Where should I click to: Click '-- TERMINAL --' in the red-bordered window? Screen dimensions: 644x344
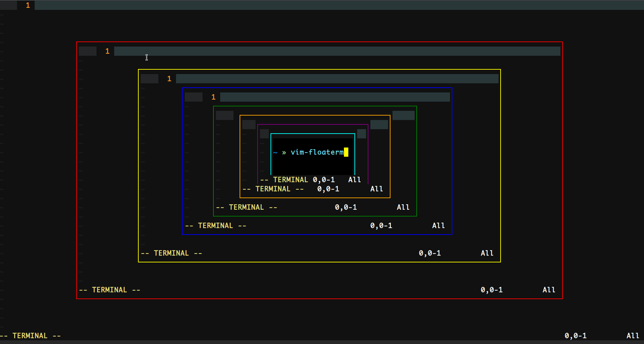[110, 290]
